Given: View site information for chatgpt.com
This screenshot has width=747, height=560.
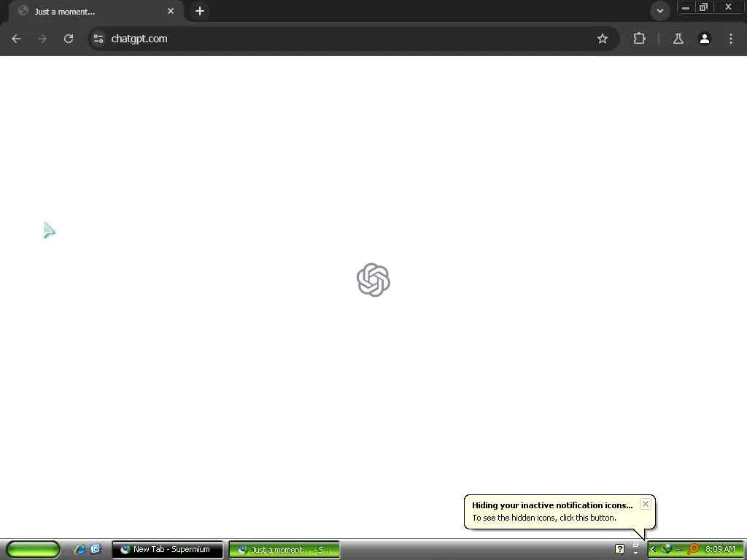Looking at the screenshot, I should [x=98, y=39].
